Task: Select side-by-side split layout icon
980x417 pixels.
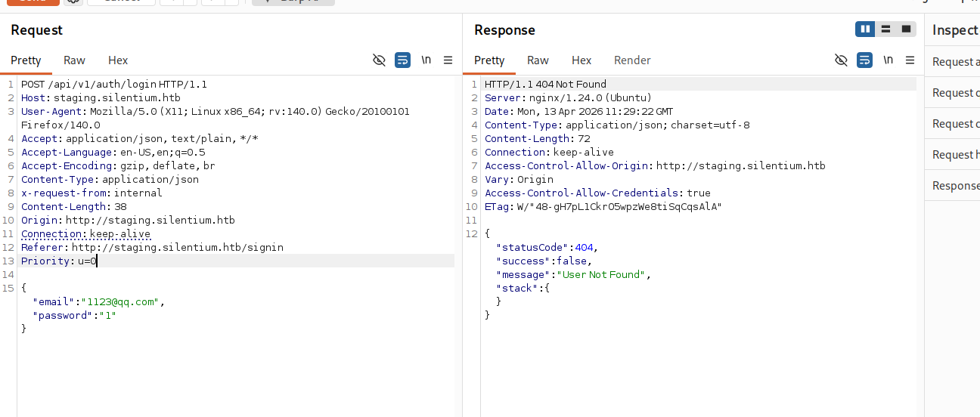Action: coord(865,29)
